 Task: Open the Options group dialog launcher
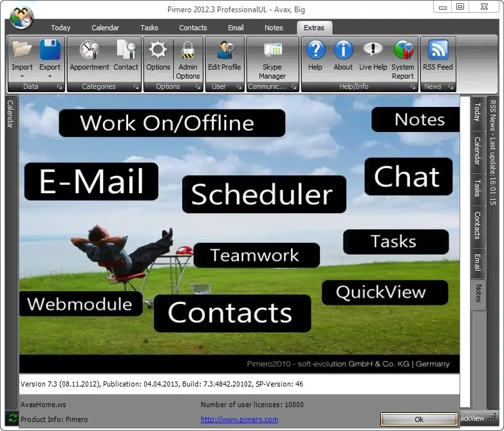click(x=198, y=87)
